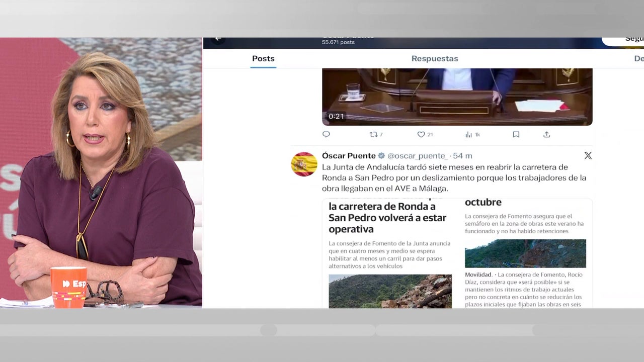644x362 pixels.
Task: Click Óscar Puente's display name
Action: pyautogui.click(x=349, y=155)
